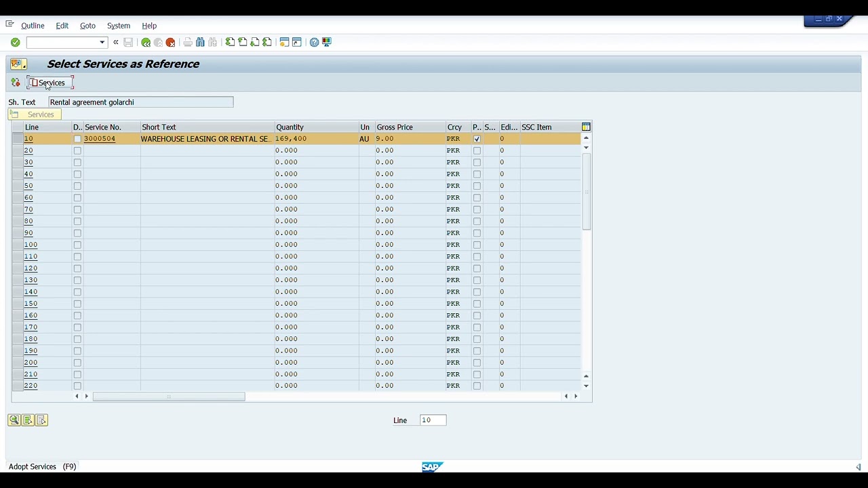Image resolution: width=868 pixels, height=488 pixels.
Task: Click the Select All icon below table
Action: click(28, 420)
